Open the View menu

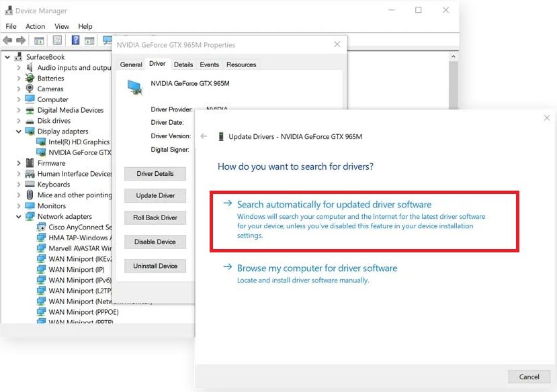pyautogui.click(x=62, y=26)
